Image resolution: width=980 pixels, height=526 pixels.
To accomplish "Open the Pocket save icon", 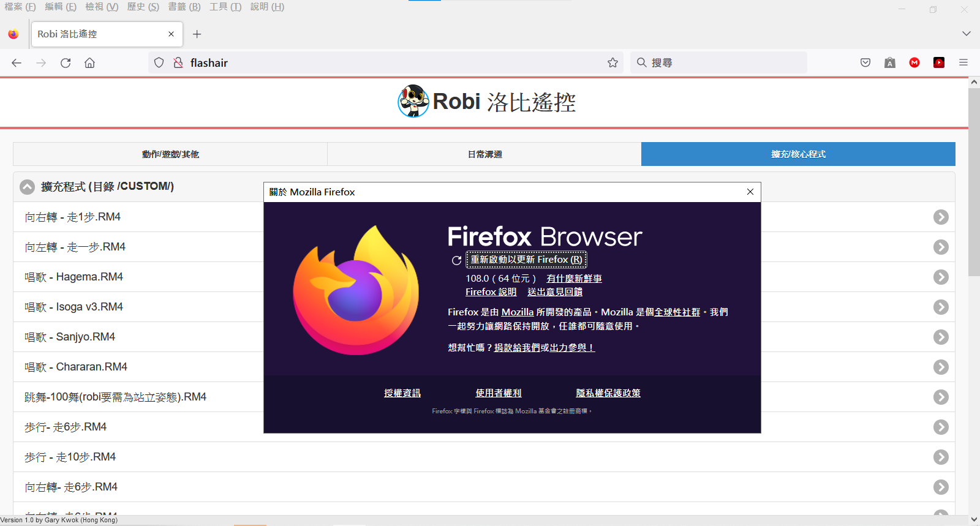I will coord(865,62).
